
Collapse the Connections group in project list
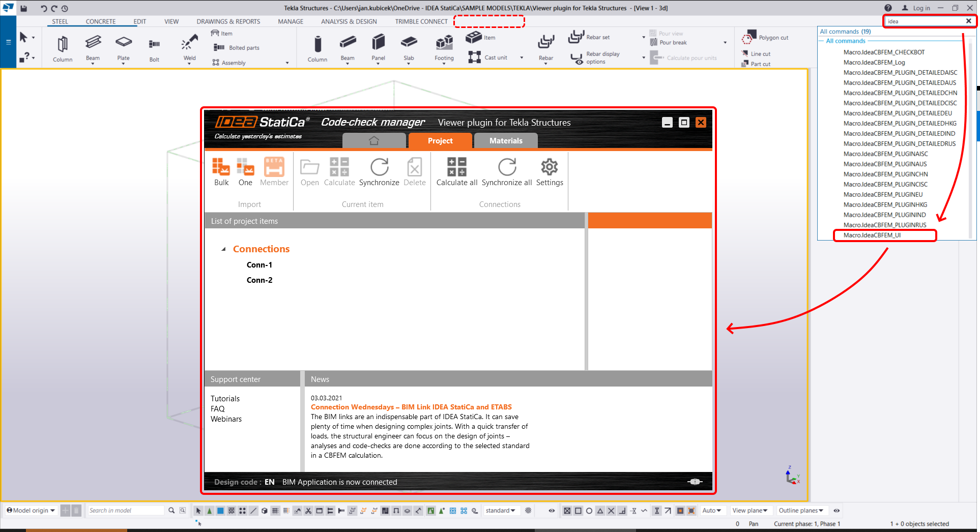click(223, 249)
